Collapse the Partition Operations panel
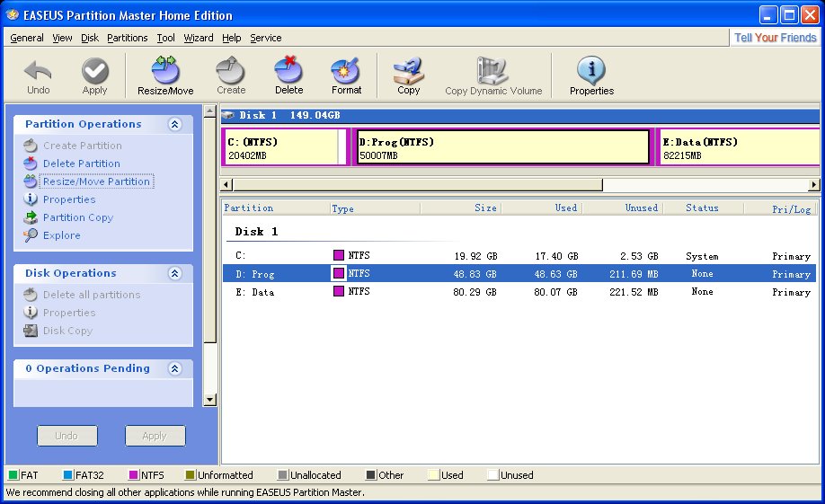The image size is (825, 504). coord(175,125)
